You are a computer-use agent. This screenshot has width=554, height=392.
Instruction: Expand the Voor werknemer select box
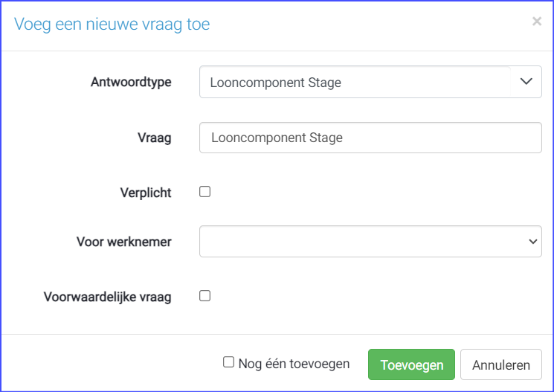(x=370, y=242)
